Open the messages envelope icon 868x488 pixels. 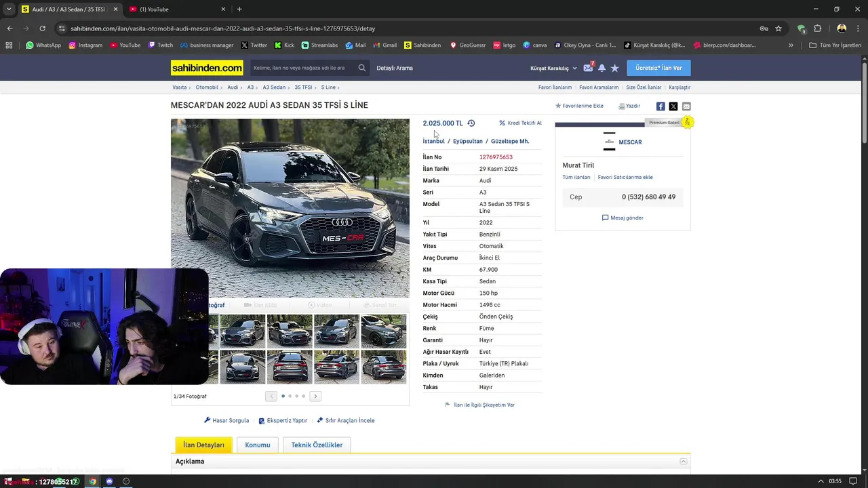(x=588, y=68)
